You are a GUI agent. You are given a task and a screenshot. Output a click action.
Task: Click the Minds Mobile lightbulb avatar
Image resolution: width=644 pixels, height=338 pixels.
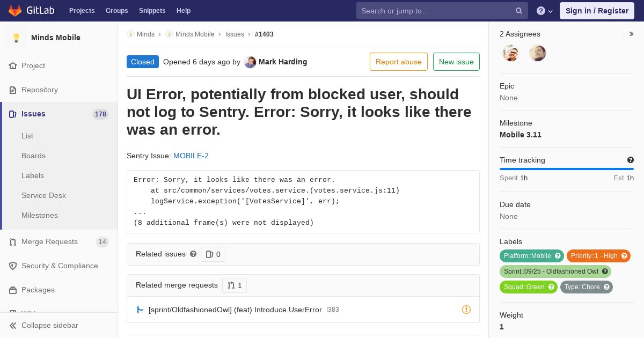(x=16, y=38)
